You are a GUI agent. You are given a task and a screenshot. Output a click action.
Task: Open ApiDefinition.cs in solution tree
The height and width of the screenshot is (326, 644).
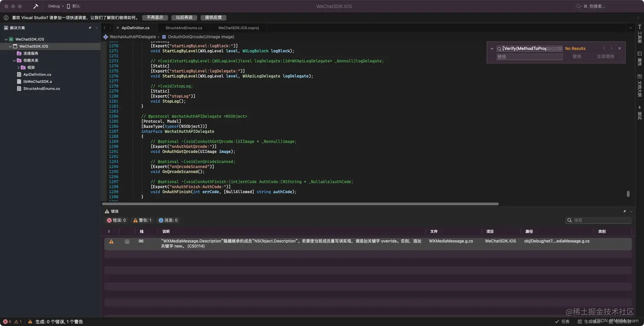coord(37,75)
